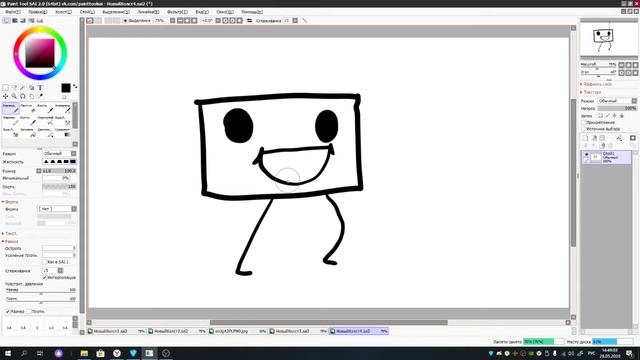640x360 pixels.
Task: Click the undo arrow in the top toolbar
Action: tap(90, 20)
